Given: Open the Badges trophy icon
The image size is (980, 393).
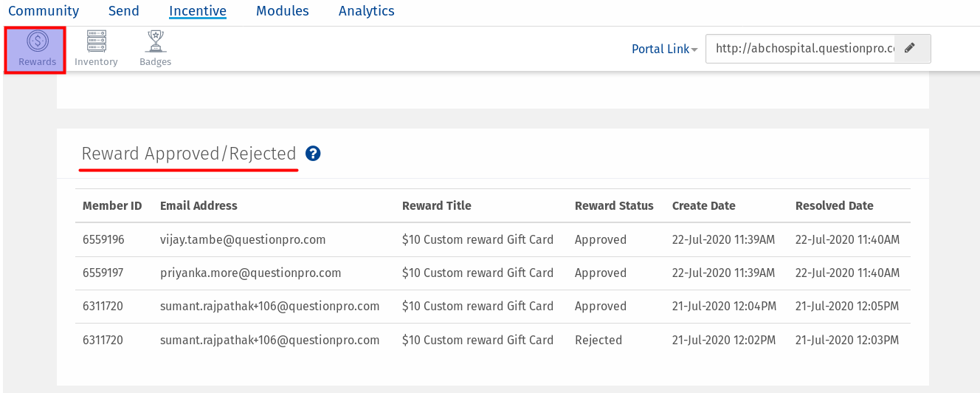Looking at the screenshot, I should (155, 41).
